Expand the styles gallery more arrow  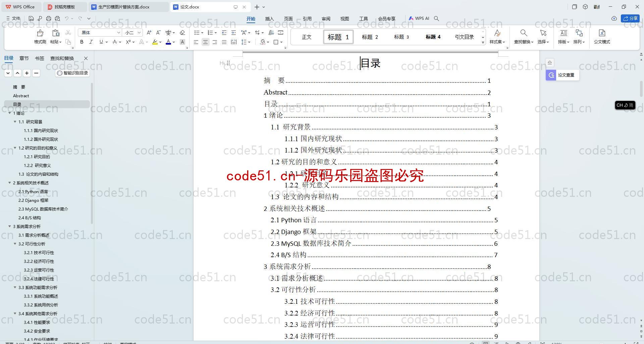(x=483, y=42)
